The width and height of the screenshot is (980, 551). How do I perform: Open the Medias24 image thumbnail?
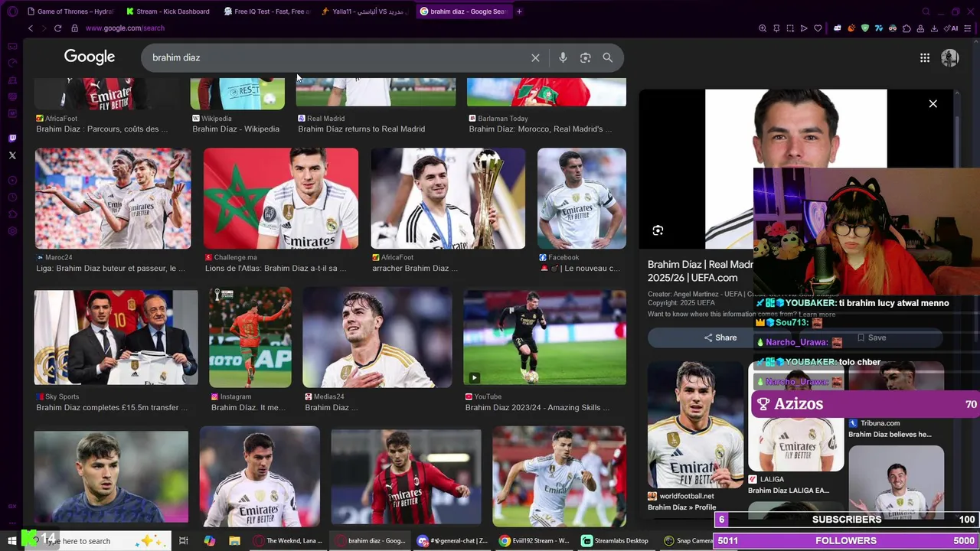377,337
